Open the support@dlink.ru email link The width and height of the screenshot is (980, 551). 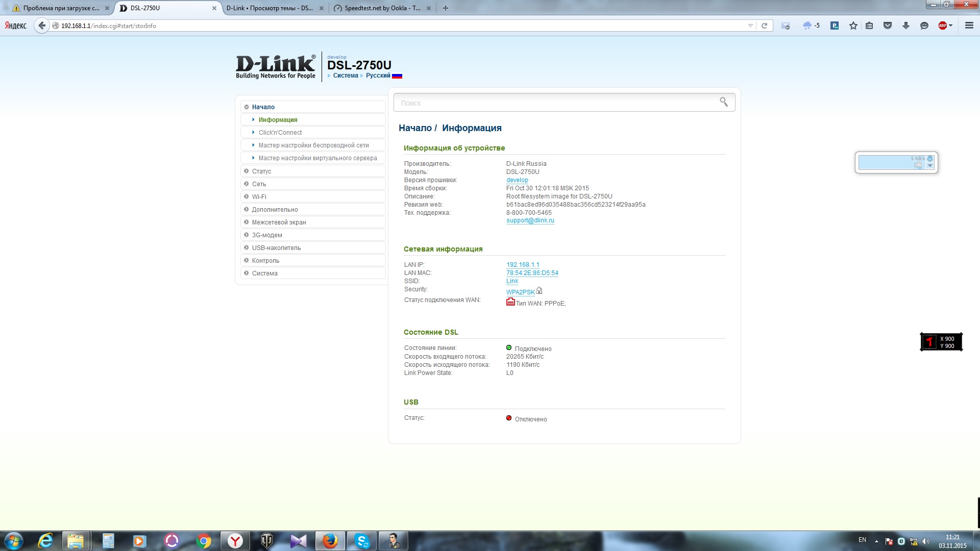click(530, 221)
